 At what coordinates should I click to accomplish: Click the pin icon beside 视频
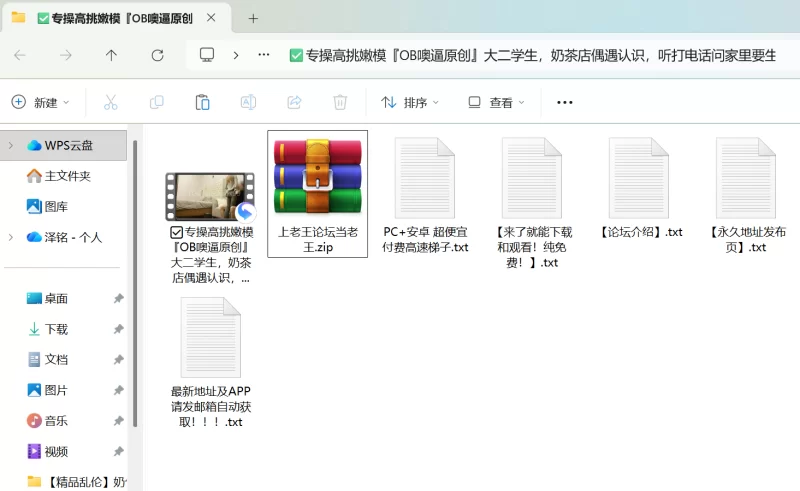[118, 452]
